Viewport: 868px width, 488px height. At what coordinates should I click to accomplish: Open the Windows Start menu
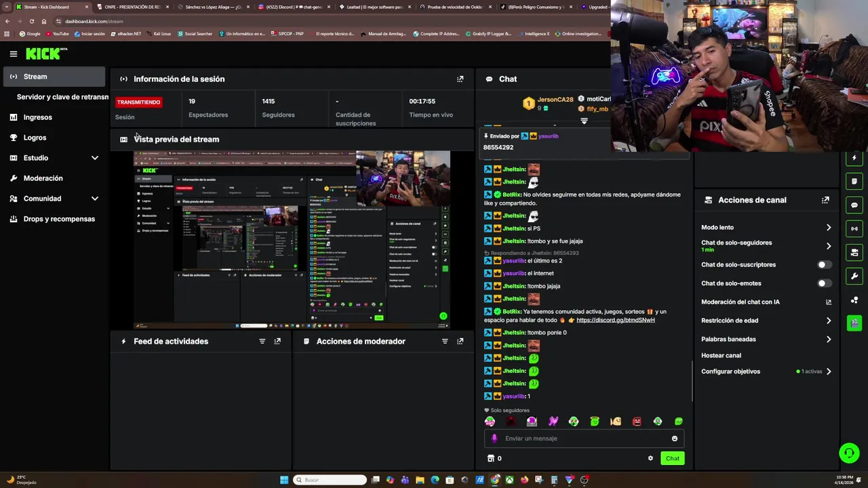coord(284,480)
